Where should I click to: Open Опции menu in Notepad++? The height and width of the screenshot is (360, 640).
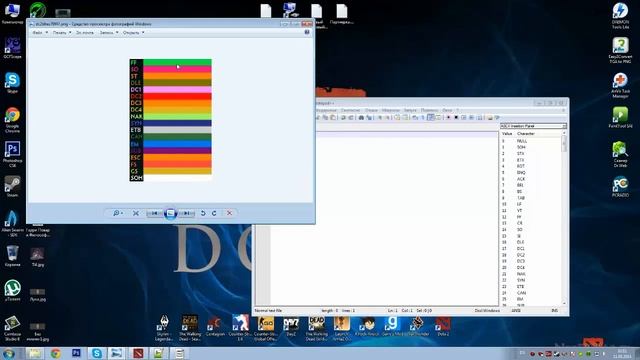371,110
